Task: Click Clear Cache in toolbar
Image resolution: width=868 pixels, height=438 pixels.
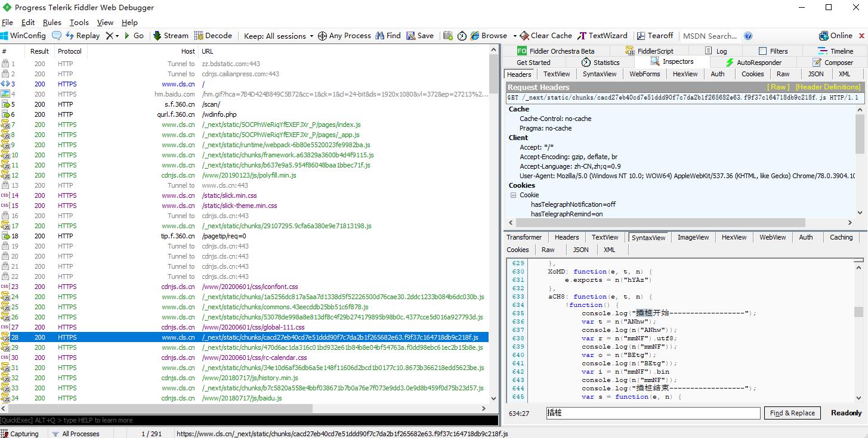Action: coord(546,36)
